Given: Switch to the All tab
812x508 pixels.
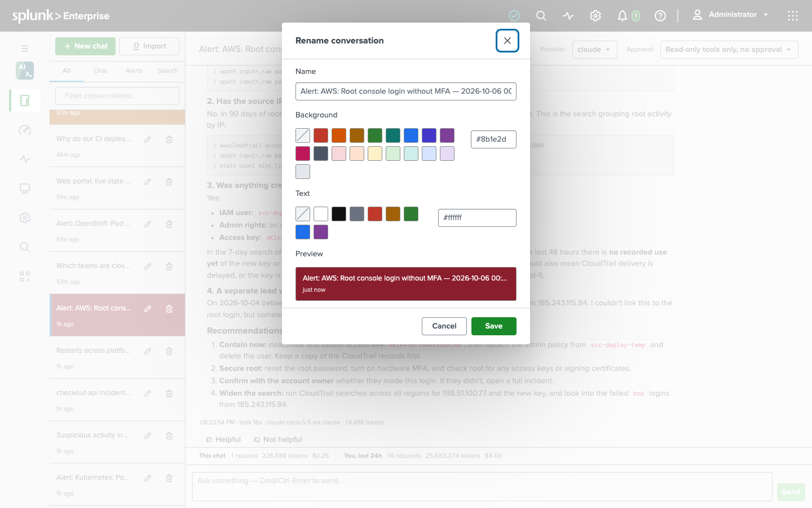Looking at the screenshot, I should 67,71.
